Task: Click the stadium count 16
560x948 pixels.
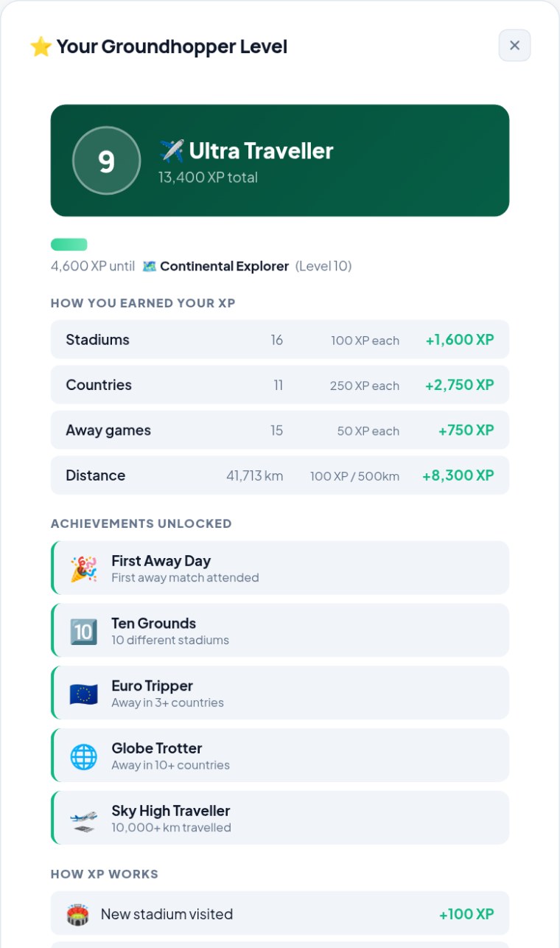Action: point(277,340)
